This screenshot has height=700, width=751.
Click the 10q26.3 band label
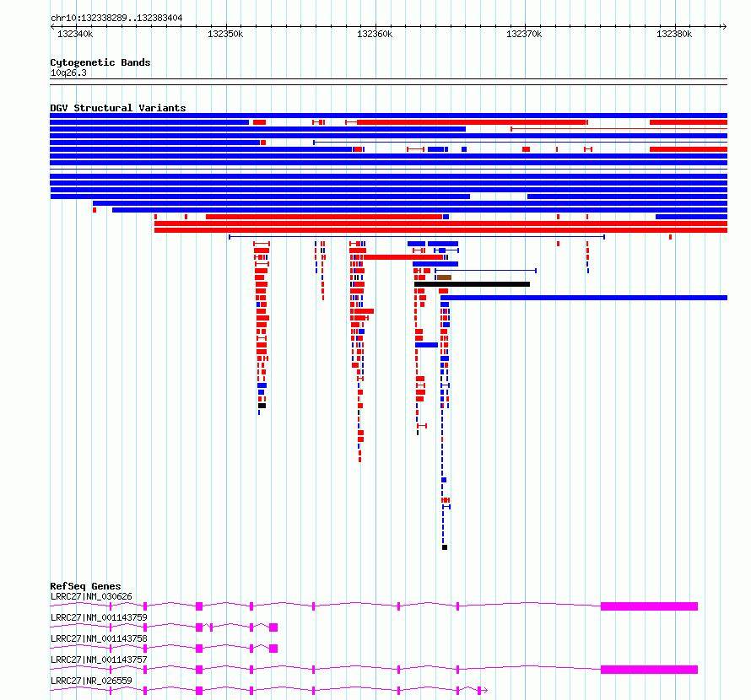point(68,73)
